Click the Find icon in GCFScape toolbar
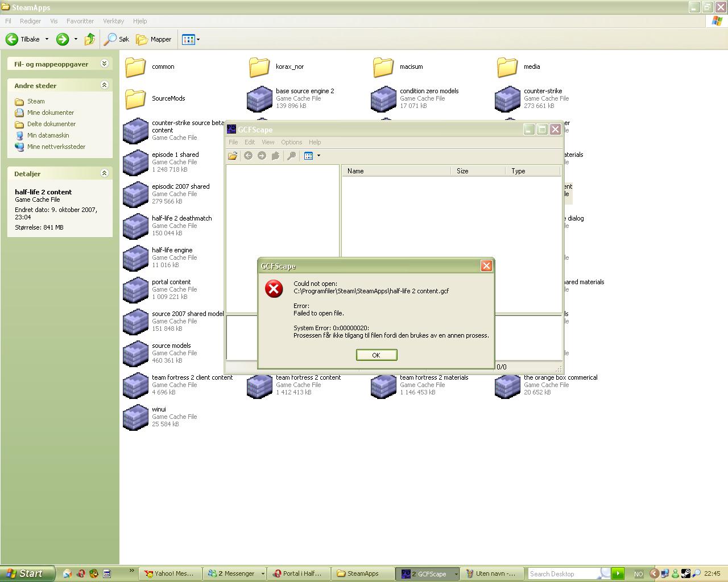Screen dimensions: 728x582 point(291,156)
